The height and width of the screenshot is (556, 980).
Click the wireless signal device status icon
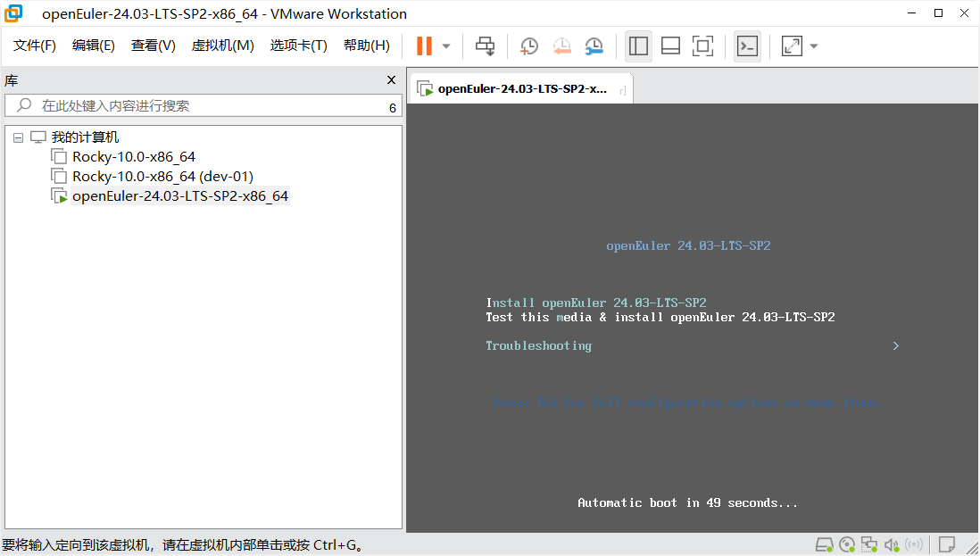[x=914, y=544]
